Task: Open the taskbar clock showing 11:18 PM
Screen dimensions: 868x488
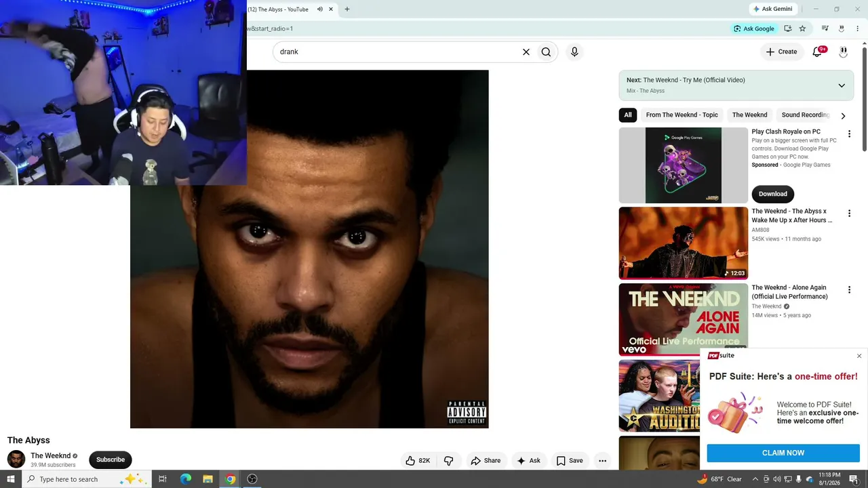Action: (830, 479)
